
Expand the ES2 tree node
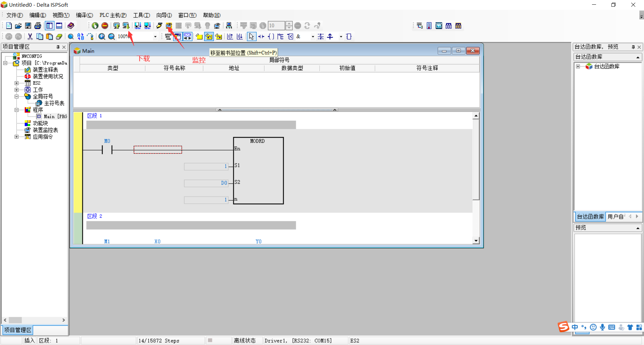[16, 83]
